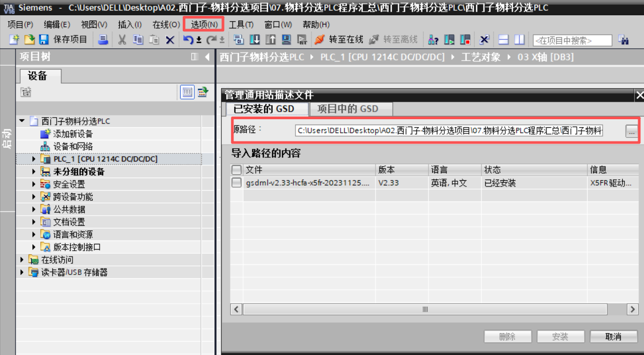Viewport: 644px width, 355px height.
Task: Tick the select-all checkbox in 文件 header
Action: [237, 170]
